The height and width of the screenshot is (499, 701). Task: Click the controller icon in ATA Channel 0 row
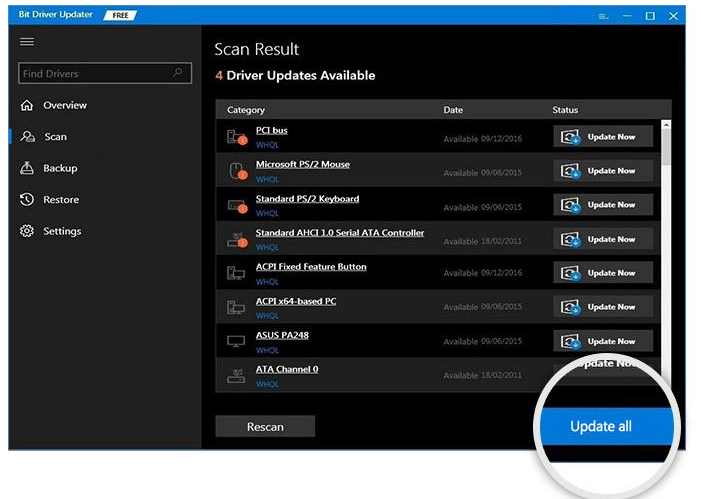[x=236, y=375]
